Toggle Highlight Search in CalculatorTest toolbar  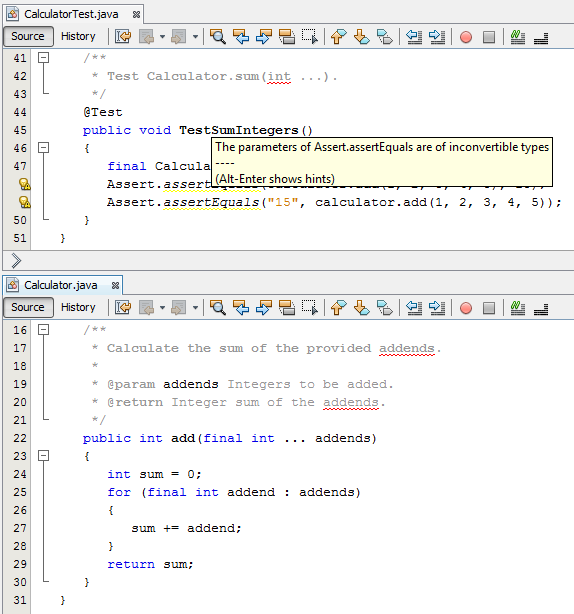point(287,37)
